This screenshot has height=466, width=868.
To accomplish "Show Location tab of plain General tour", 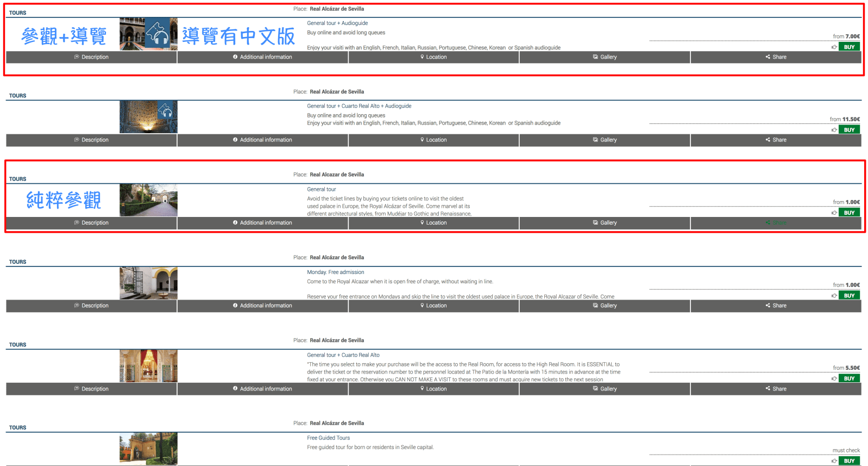I will (x=433, y=223).
